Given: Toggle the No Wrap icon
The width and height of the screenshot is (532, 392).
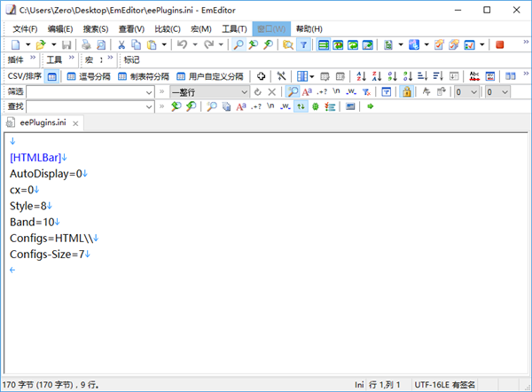Looking at the screenshot, I should (324, 45).
